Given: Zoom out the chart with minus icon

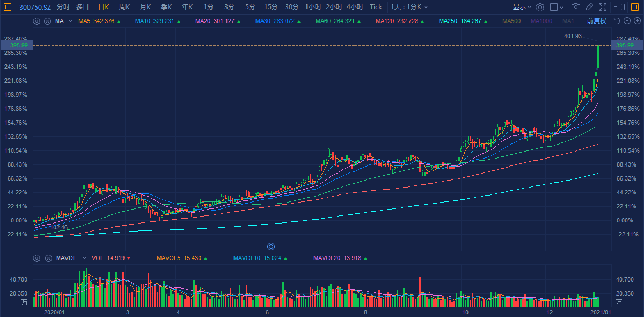Looking at the screenshot, I should pos(626,21).
